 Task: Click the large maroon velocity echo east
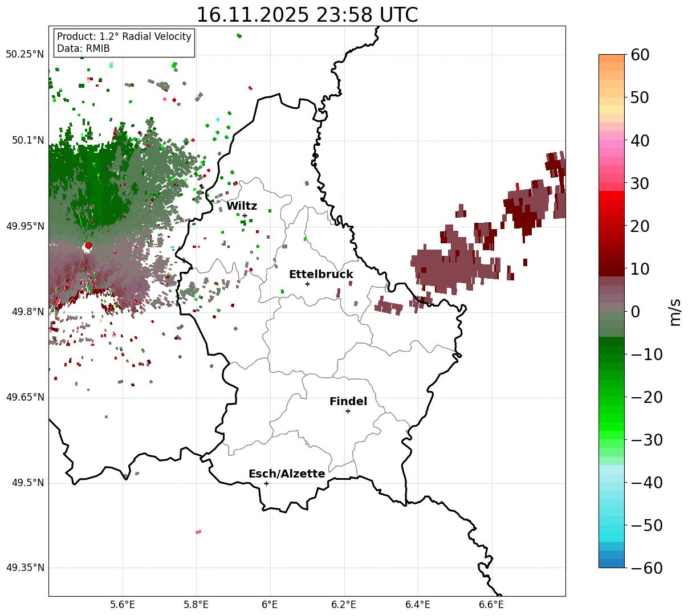pyautogui.click(x=450, y=267)
